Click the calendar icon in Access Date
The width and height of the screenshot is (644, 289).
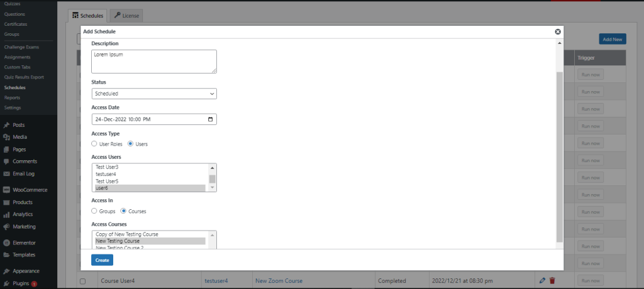click(210, 119)
